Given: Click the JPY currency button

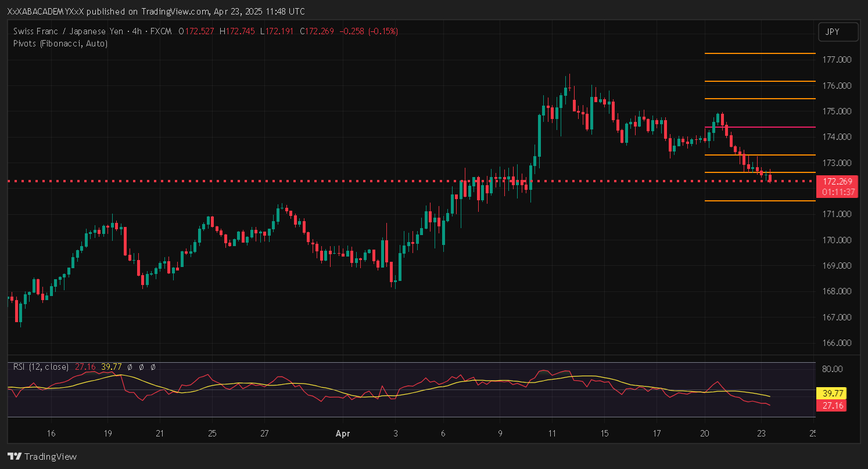Looking at the screenshot, I should pos(837,33).
